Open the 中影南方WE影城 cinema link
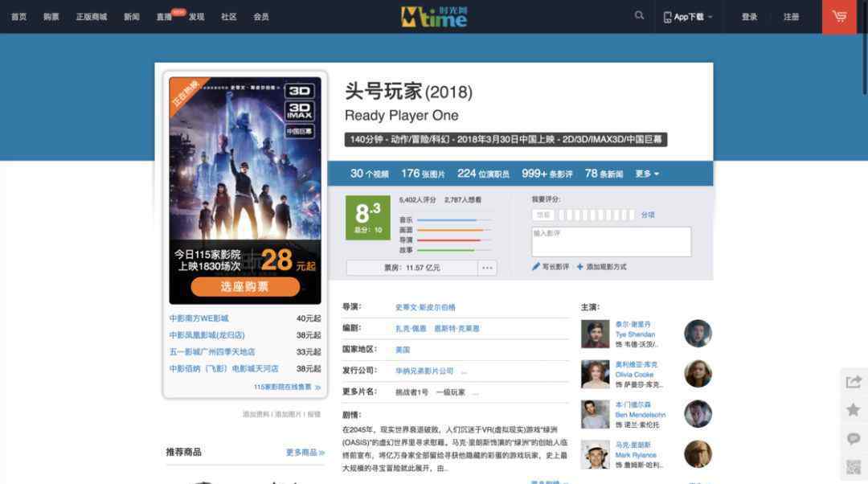 click(199, 318)
